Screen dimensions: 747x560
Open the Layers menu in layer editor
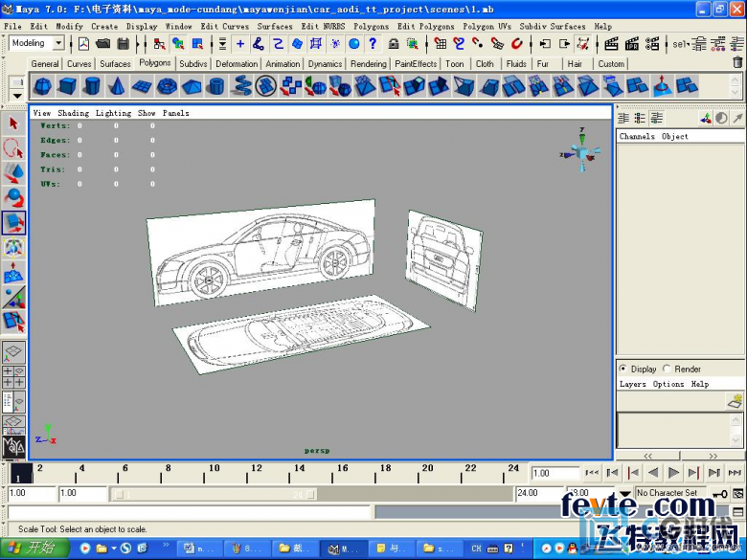[x=633, y=384]
